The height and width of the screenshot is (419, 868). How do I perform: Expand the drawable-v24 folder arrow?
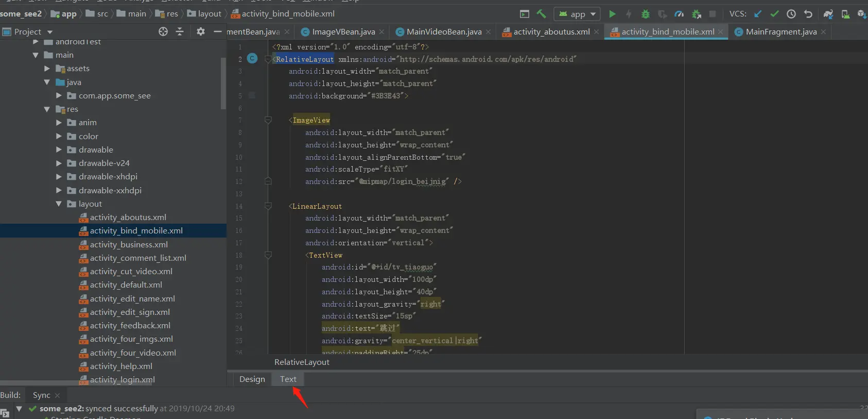[x=59, y=163]
